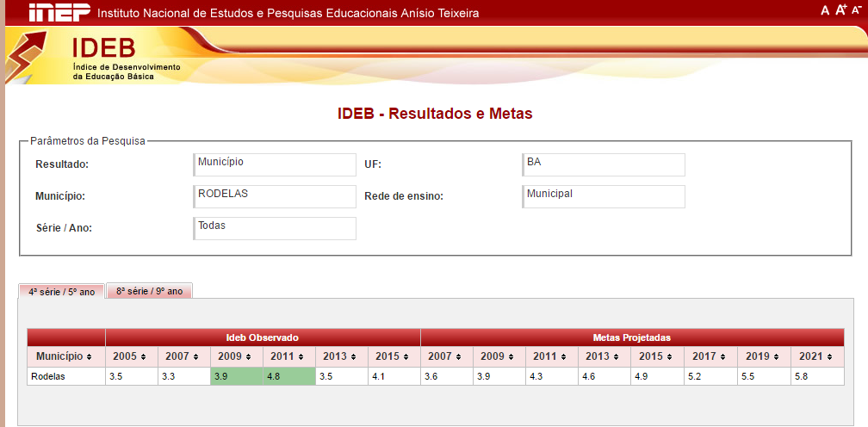Screen dimensions: 868x427
Task: Select the 4ª série / 5º ano tab
Action: tap(61, 292)
